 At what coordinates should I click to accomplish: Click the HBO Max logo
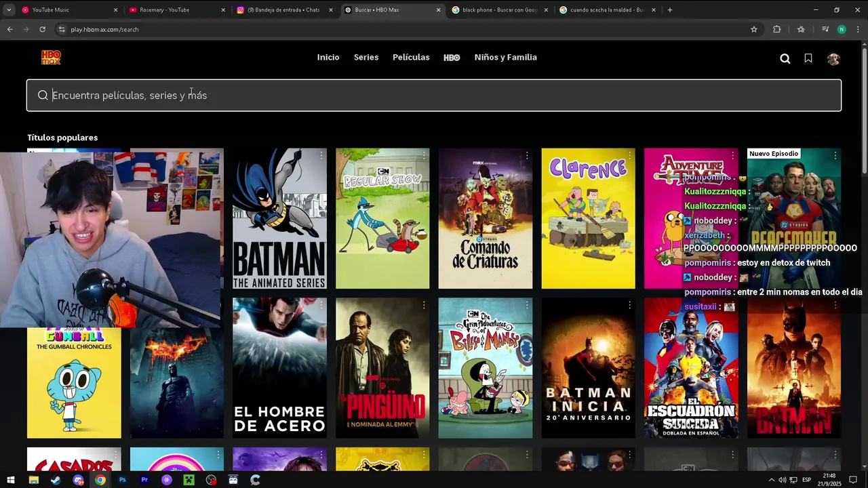coord(51,58)
